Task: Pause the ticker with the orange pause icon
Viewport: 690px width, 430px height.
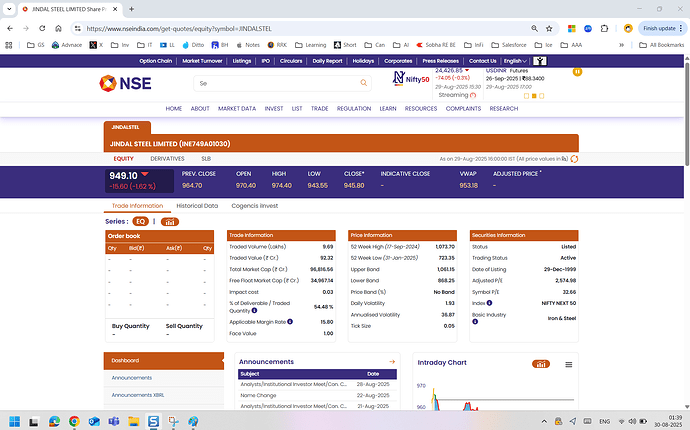Action: pyautogui.click(x=577, y=71)
